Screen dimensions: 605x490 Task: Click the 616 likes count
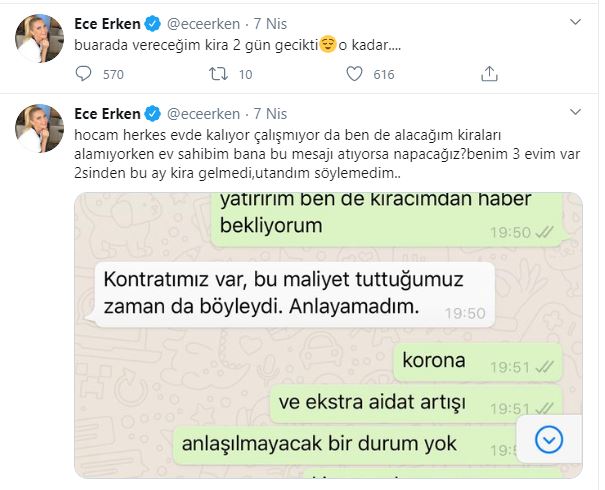point(384,74)
